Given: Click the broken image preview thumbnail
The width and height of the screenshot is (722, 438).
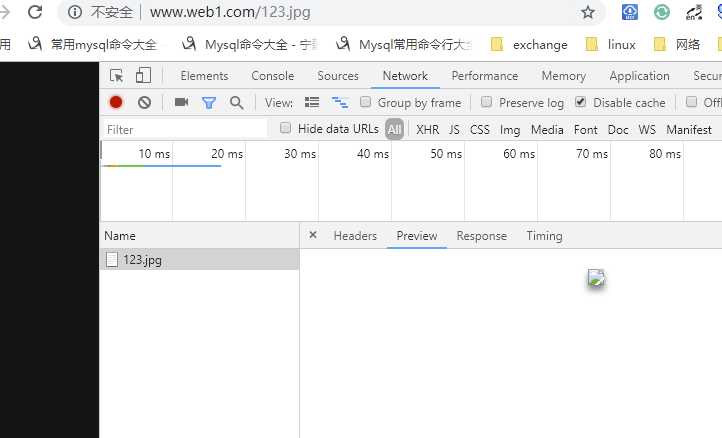Looking at the screenshot, I should click(596, 278).
